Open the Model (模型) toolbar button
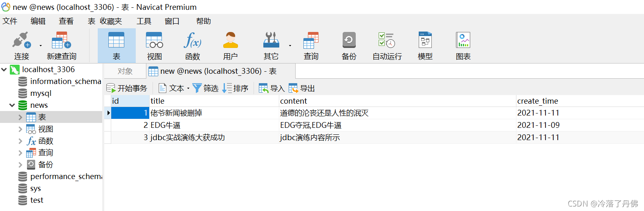The height and width of the screenshot is (211, 644). (425, 46)
